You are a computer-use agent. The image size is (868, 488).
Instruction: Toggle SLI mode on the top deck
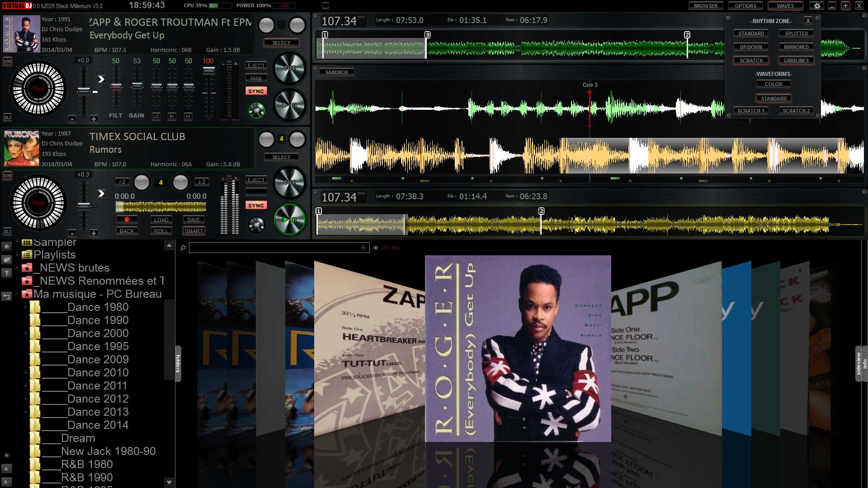pyautogui.click(x=7, y=117)
